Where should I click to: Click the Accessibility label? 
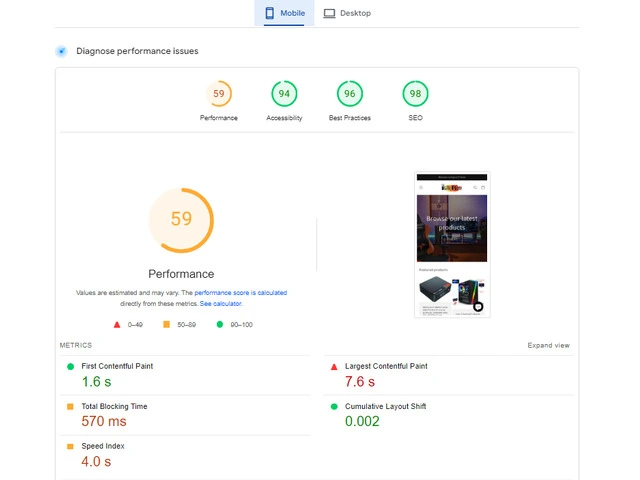click(284, 118)
